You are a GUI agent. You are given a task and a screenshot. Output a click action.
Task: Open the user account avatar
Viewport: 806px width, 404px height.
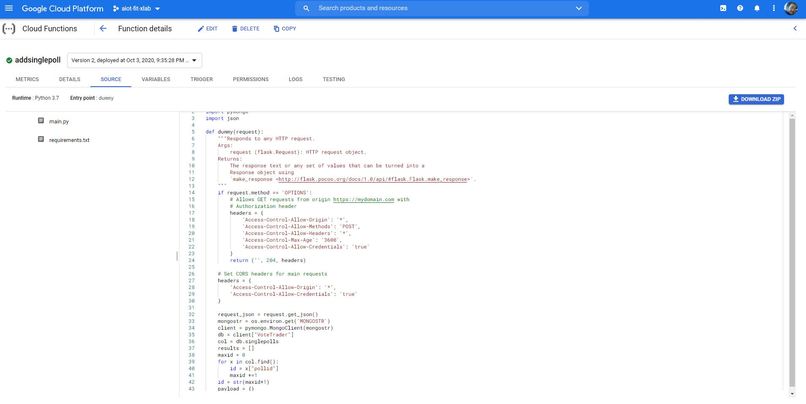click(x=791, y=8)
